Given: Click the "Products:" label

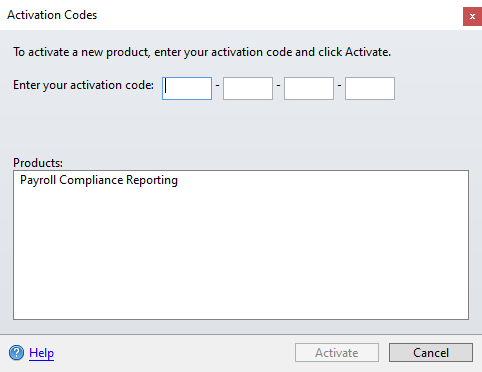Looking at the screenshot, I should click(38, 163).
